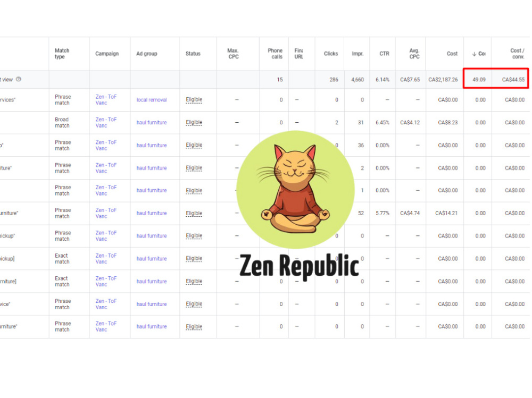This screenshot has height=398, width=532.
Task: Select the CA$4.12 average CPC cell
Action: [x=410, y=123]
